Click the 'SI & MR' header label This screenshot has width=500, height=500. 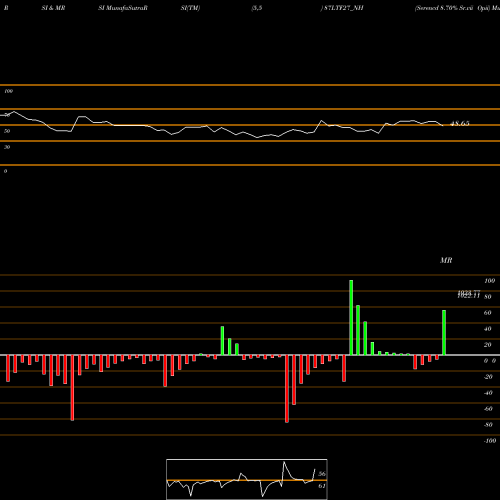pyautogui.click(x=53, y=8)
